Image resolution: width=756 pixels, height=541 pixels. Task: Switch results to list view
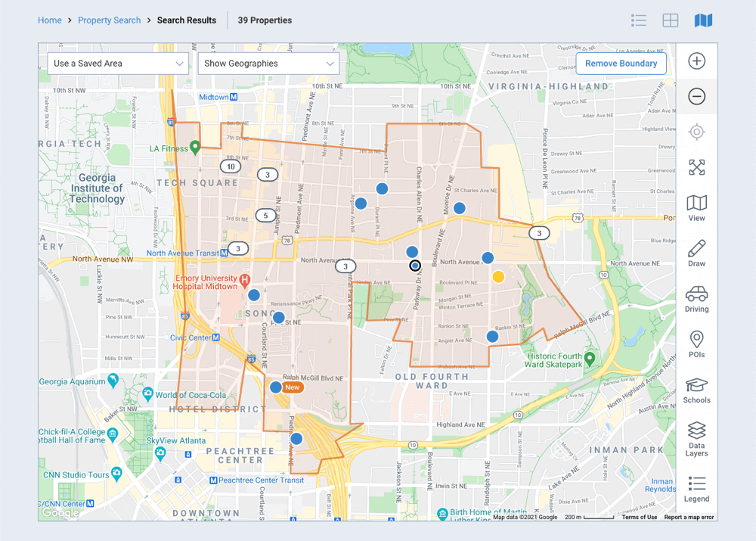(639, 20)
